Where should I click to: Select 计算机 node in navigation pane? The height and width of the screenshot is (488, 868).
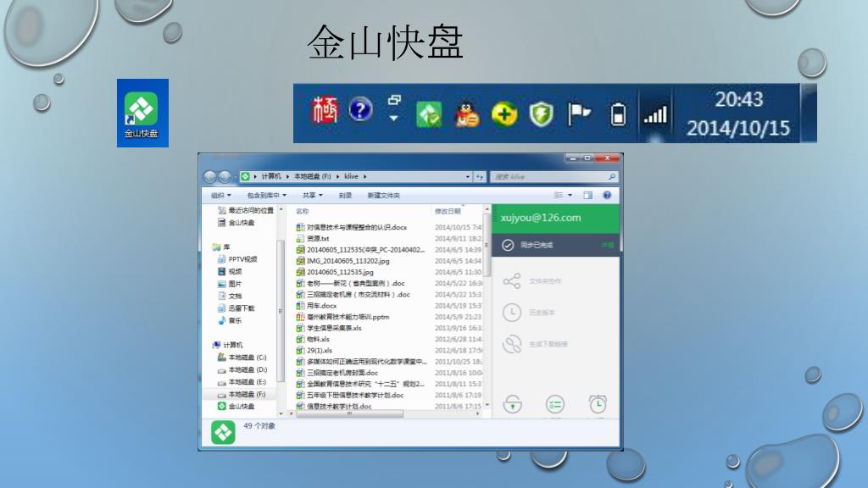click(x=227, y=345)
